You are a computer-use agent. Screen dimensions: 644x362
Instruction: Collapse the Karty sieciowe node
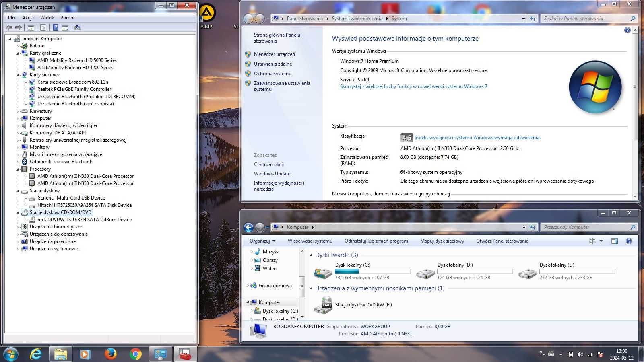coord(17,75)
